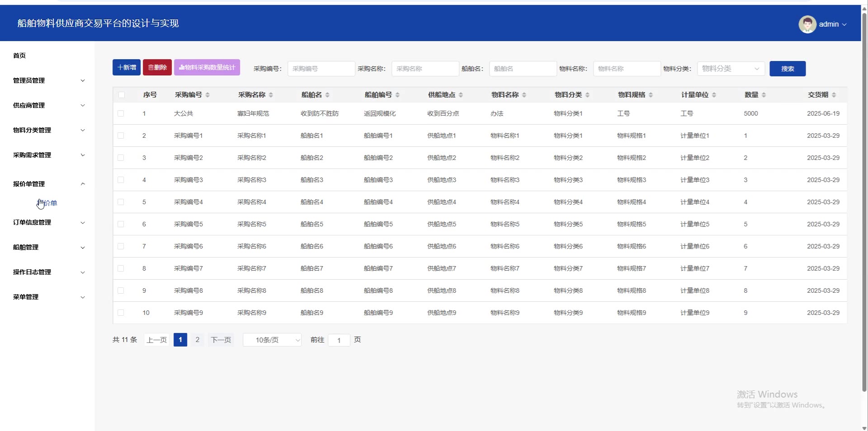This screenshot has width=868, height=431.
Task: Sort by 交货期 column sort icon
Action: coord(834,95)
